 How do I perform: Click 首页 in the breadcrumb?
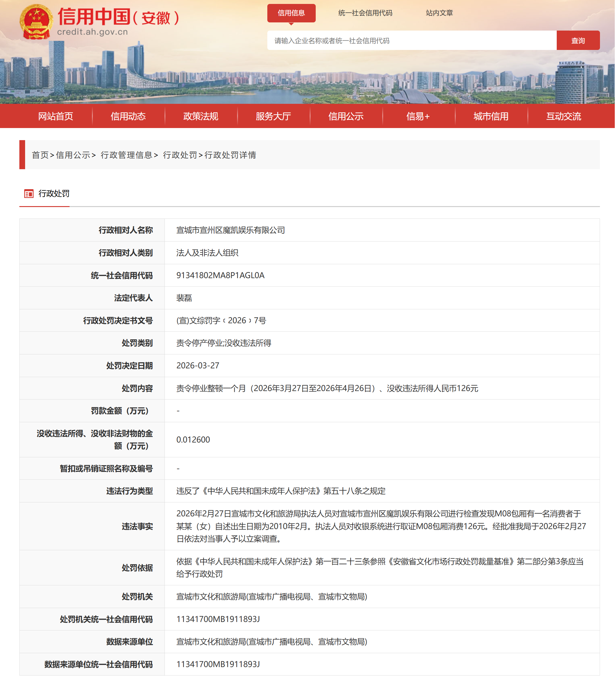[x=40, y=155]
